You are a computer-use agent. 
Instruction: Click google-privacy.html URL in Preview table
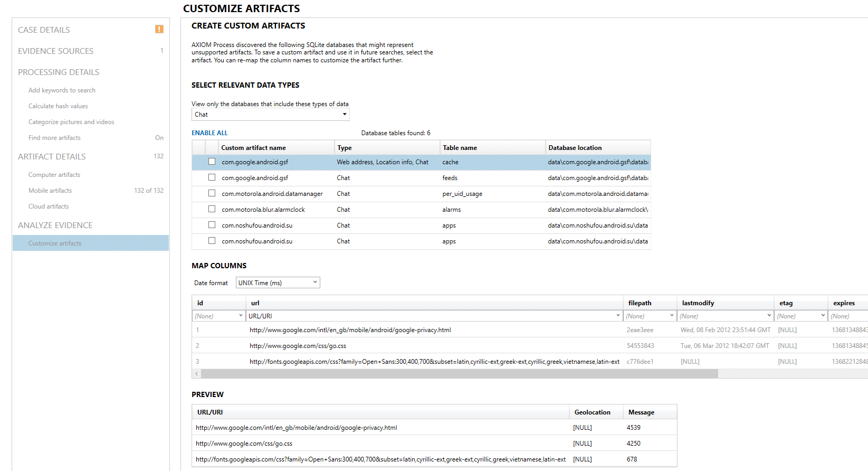[296, 428]
